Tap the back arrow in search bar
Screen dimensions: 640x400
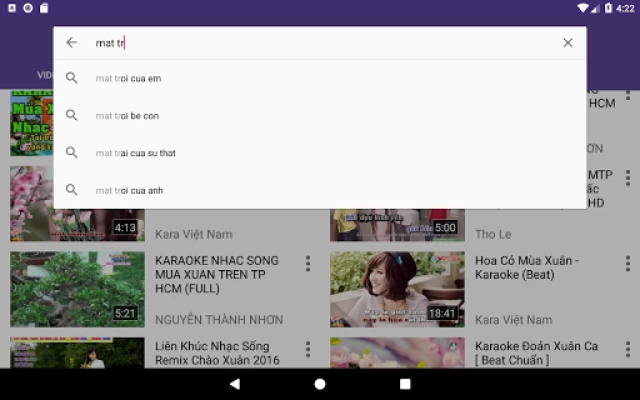[71, 43]
